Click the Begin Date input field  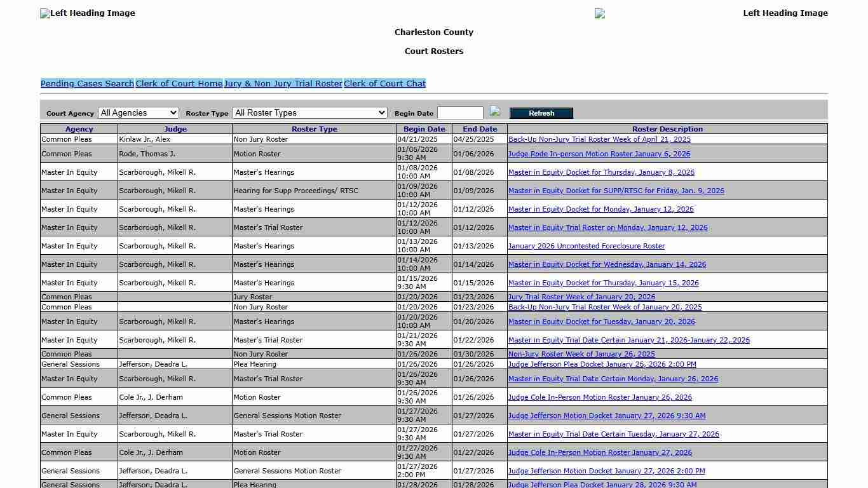[x=460, y=112]
